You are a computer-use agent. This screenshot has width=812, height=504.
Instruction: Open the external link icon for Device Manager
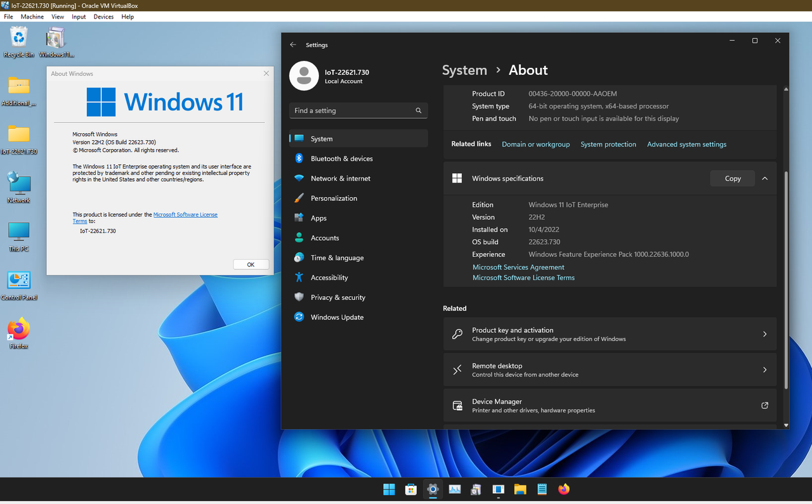click(764, 406)
